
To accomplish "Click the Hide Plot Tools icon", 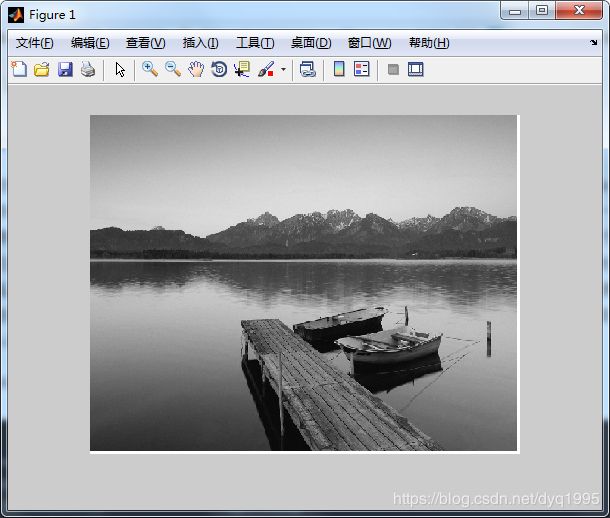I will pyautogui.click(x=393, y=70).
